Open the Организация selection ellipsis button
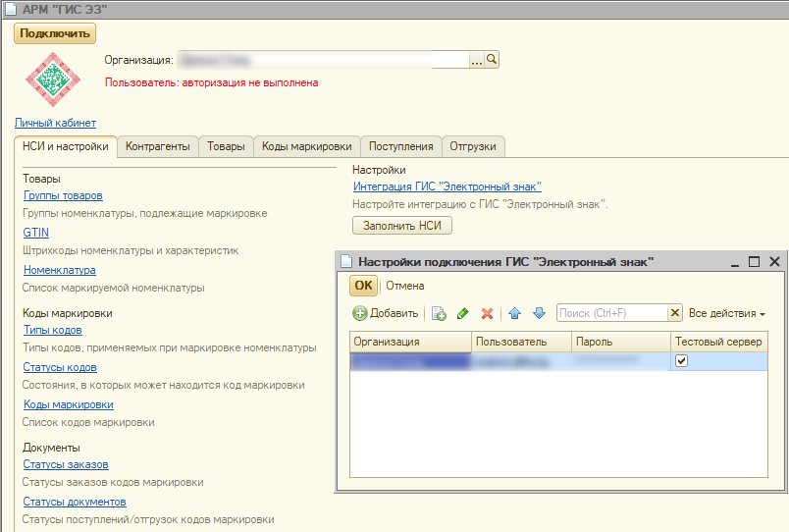Image resolution: width=789 pixels, height=532 pixels. [x=477, y=60]
